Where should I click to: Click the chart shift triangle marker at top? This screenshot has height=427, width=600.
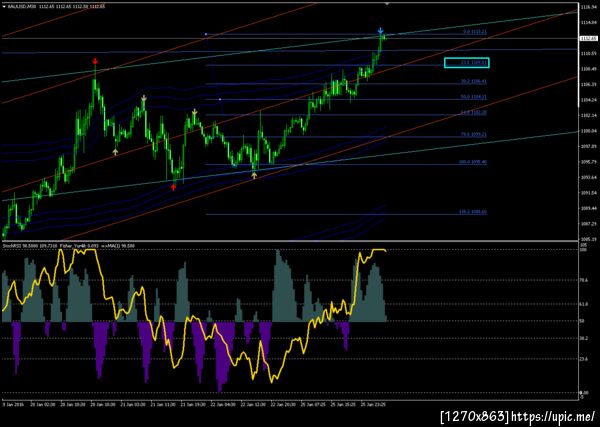click(x=387, y=3)
